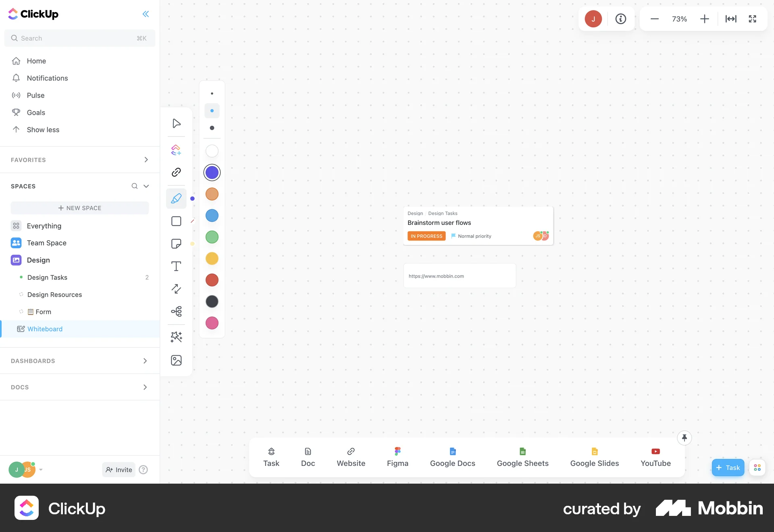Select the image insert tool
The image size is (774, 532).
pyautogui.click(x=176, y=360)
